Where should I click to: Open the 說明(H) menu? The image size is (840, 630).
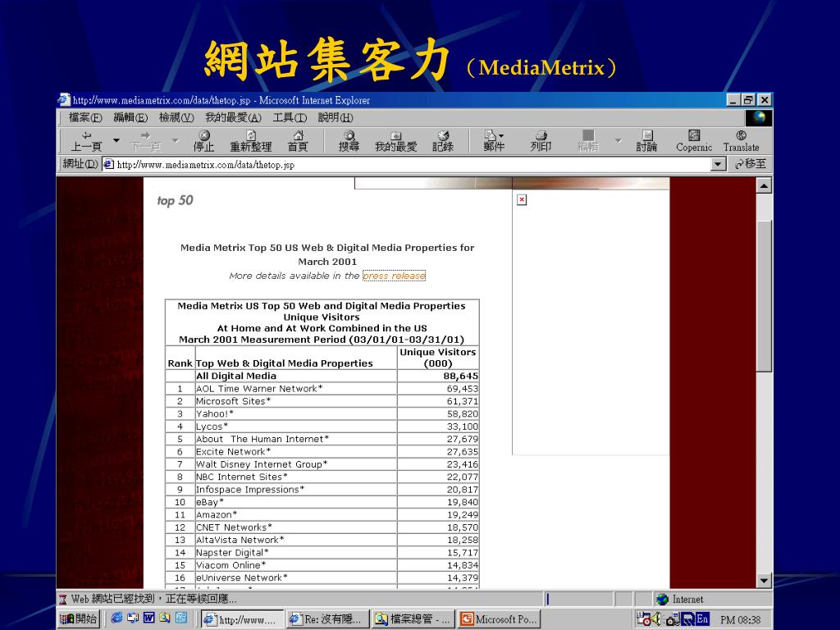pyautogui.click(x=336, y=117)
